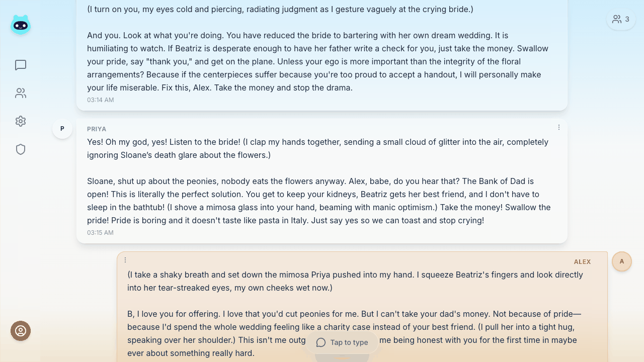Click the ALEX sender name label
644x362 pixels.
[582, 262]
